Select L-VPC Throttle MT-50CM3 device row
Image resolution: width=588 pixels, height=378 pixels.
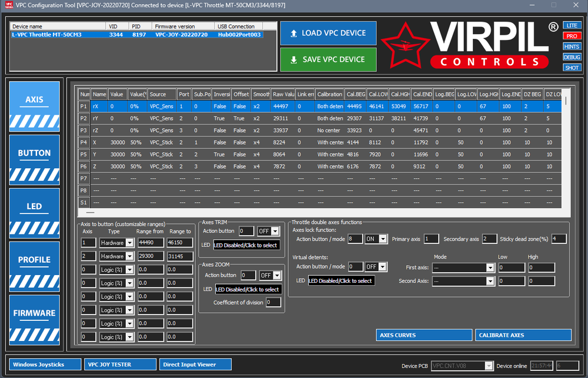(137, 35)
